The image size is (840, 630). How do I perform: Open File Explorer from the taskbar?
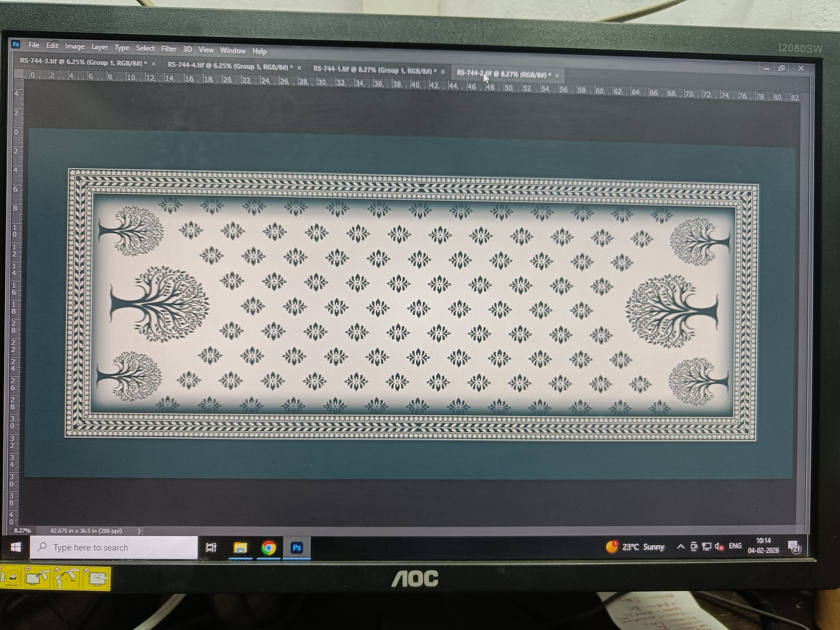pyautogui.click(x=240, y=548)
